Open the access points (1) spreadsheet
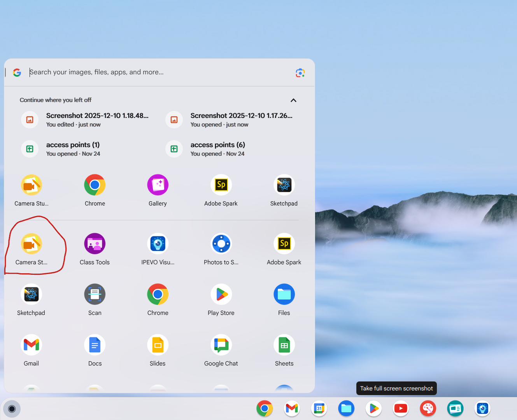The height and width of the screenshot is (420, 517). point(73,149)
